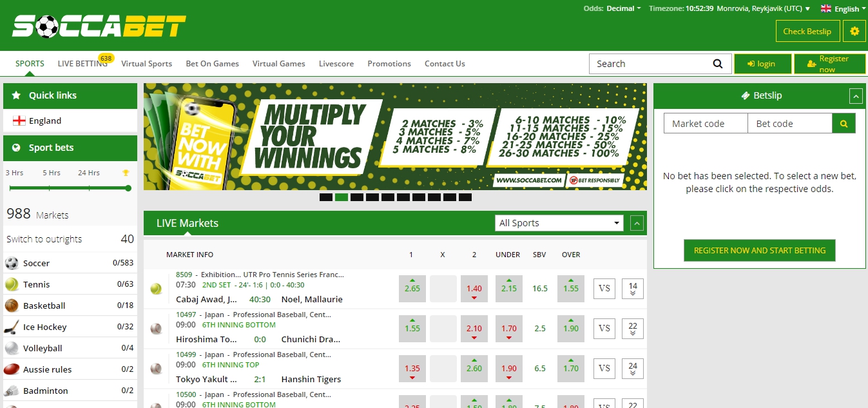Viewport: 868px width, 408px height.
Task: Open the Promotions page
Action: point(389,64)
